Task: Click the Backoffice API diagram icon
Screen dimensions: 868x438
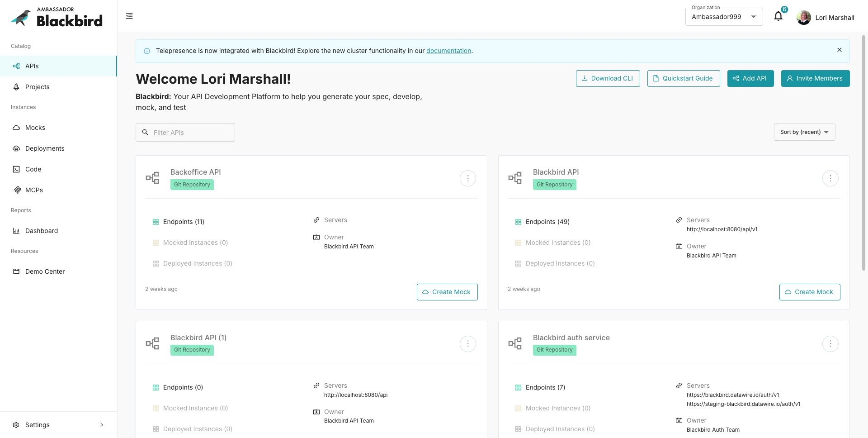Action: coord(152,178)
